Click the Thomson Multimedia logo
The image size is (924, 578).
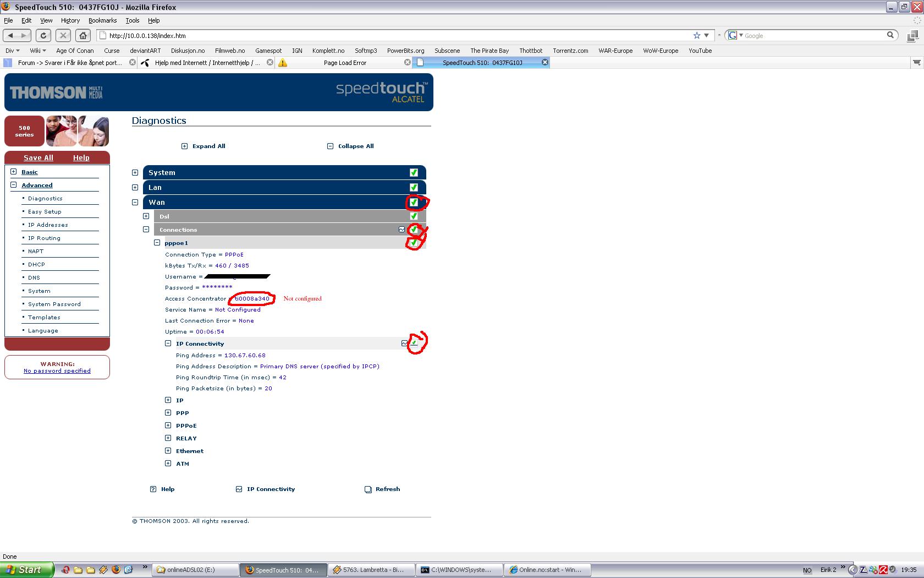56,92
